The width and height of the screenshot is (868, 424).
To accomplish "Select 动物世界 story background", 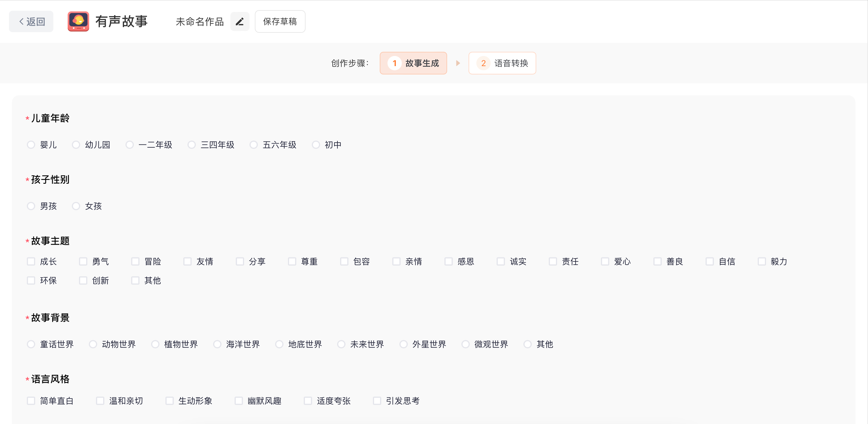I will point(93,344).
